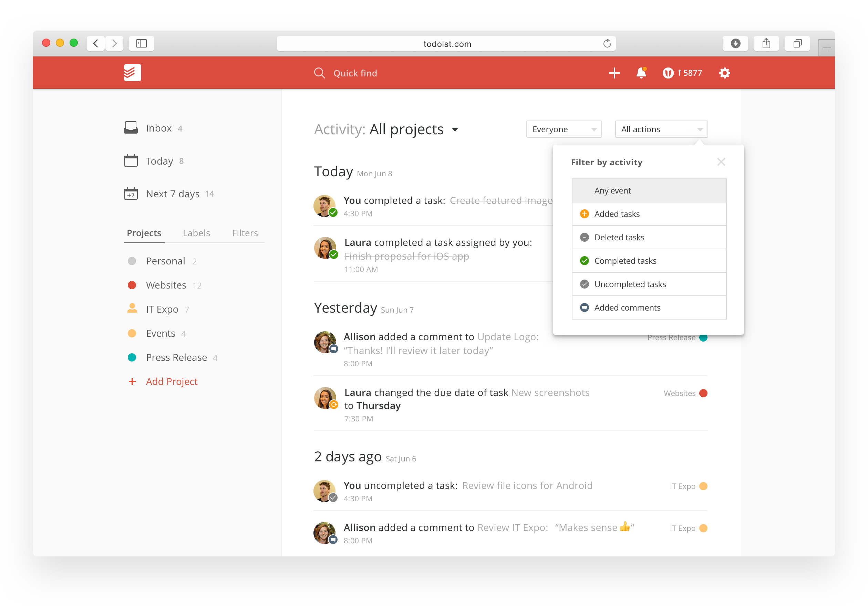Screen dimensions: 868x606
Task: Toggle Safari sidebar button
Action: [141, 43]
